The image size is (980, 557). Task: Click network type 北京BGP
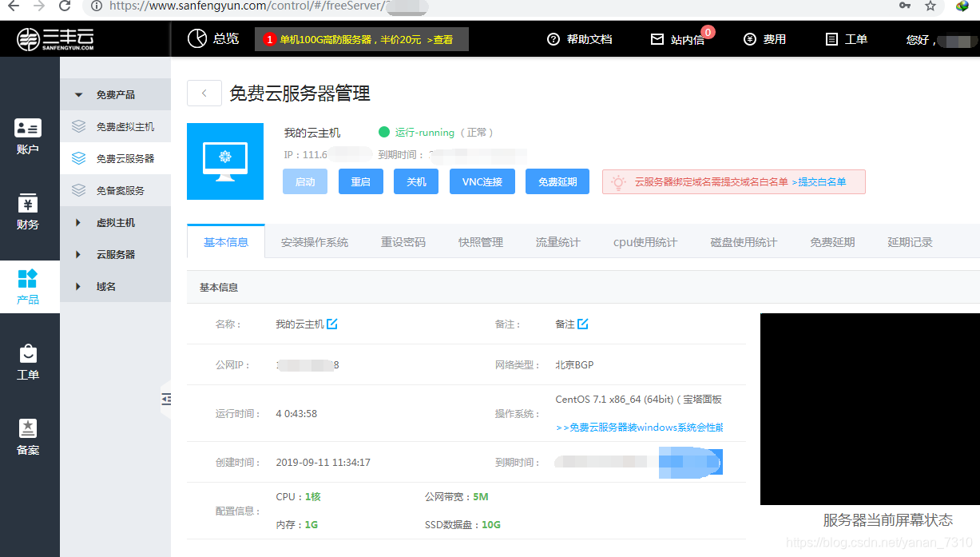[574, 365]
